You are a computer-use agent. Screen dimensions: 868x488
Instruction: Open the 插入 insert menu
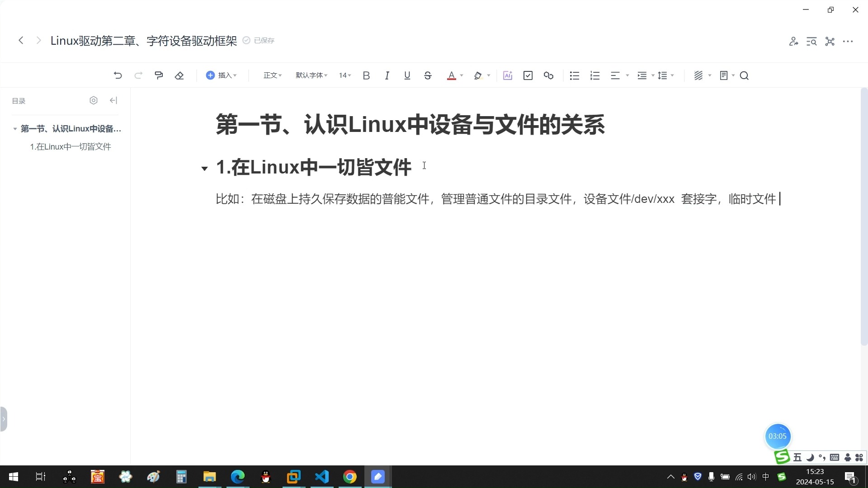click(x=221, y=75)
